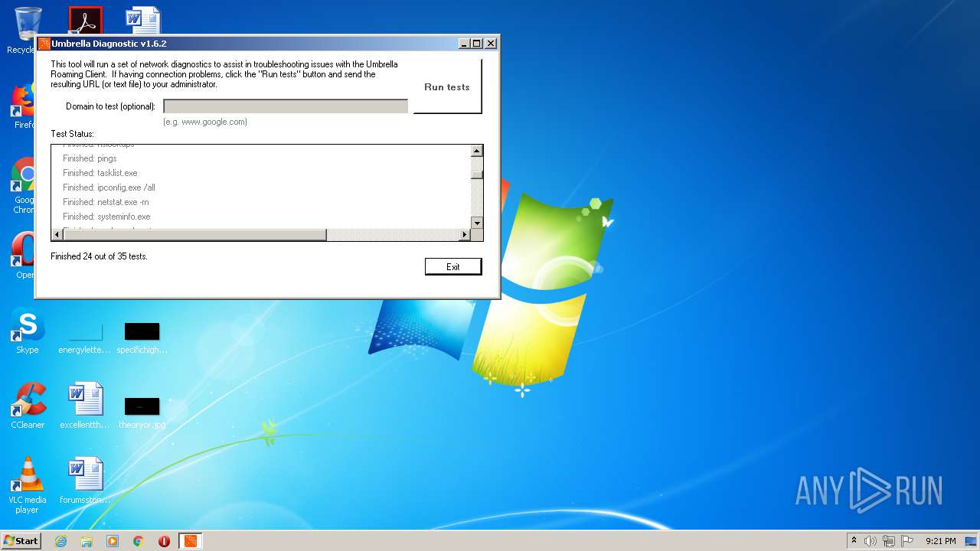Select the Google Chrome desktop shortcut
980x551 pixels.
click(x=23, y=186)
